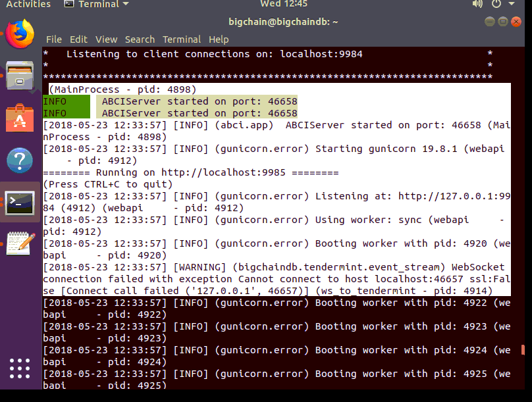Open the Edit menu

(78, 39)
